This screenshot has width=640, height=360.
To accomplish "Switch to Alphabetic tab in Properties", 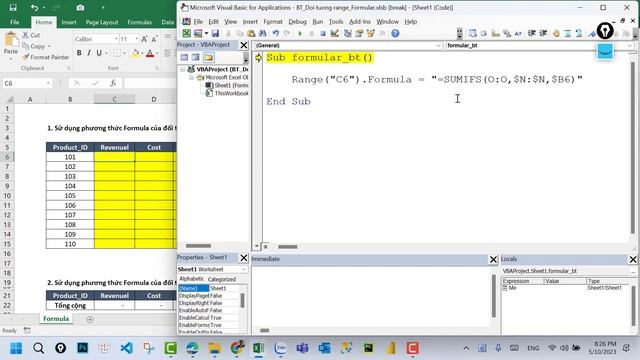I will pos(191,279).
